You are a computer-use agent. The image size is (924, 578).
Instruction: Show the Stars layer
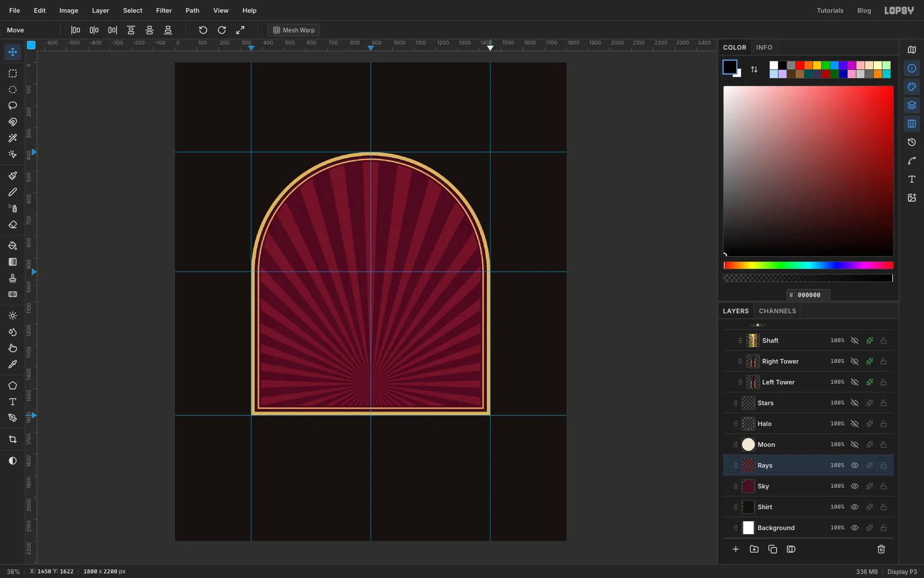[x=855, y=403]
